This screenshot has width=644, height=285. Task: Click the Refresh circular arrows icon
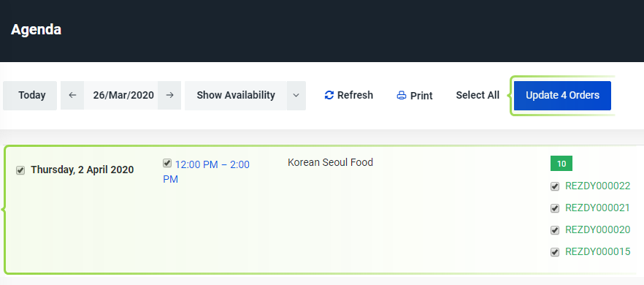[x=329, y=96]
